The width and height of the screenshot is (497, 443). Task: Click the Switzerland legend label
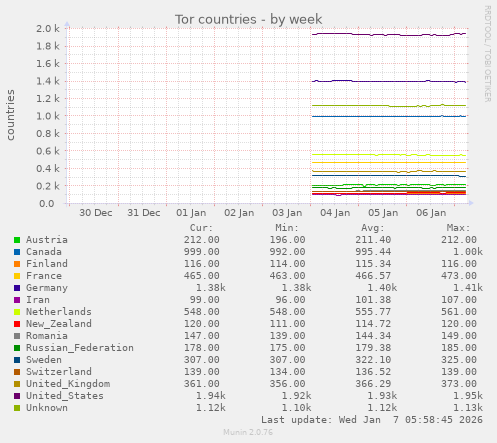coord(59,372)
